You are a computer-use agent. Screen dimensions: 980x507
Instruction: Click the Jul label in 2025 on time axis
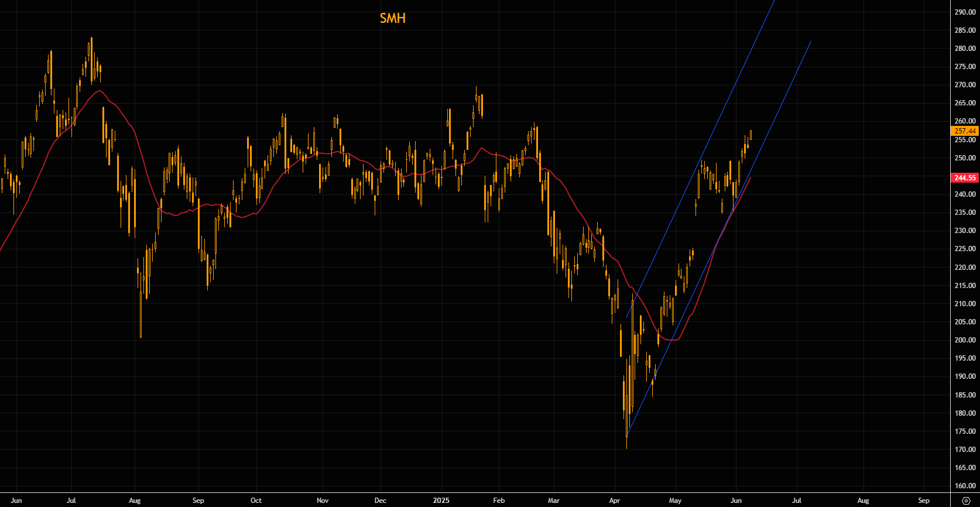(x=797, y=501)
